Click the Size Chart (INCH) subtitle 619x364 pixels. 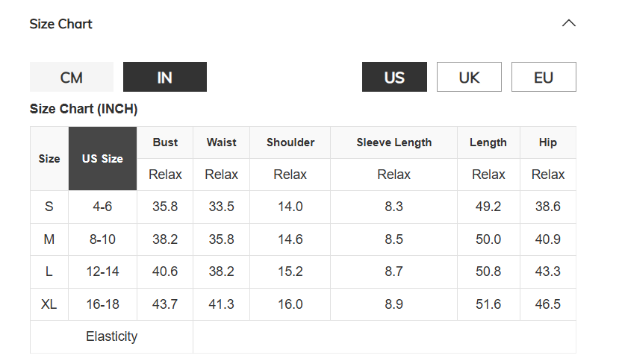84,109
